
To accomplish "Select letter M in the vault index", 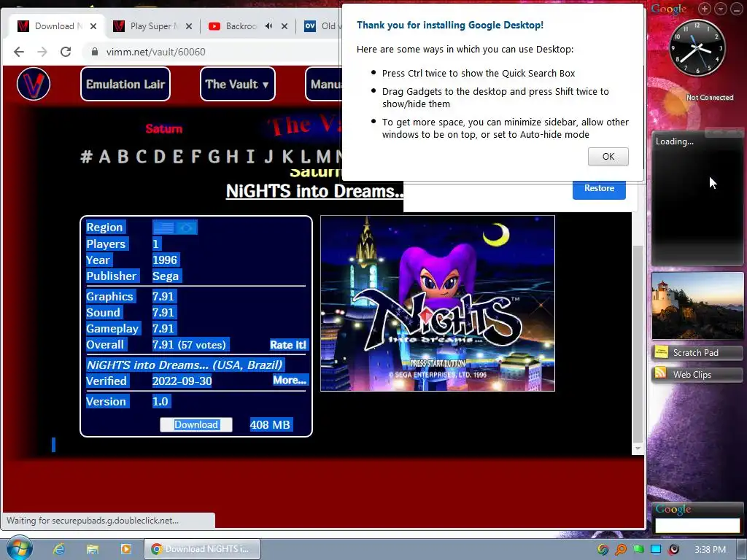I will 323,156.
